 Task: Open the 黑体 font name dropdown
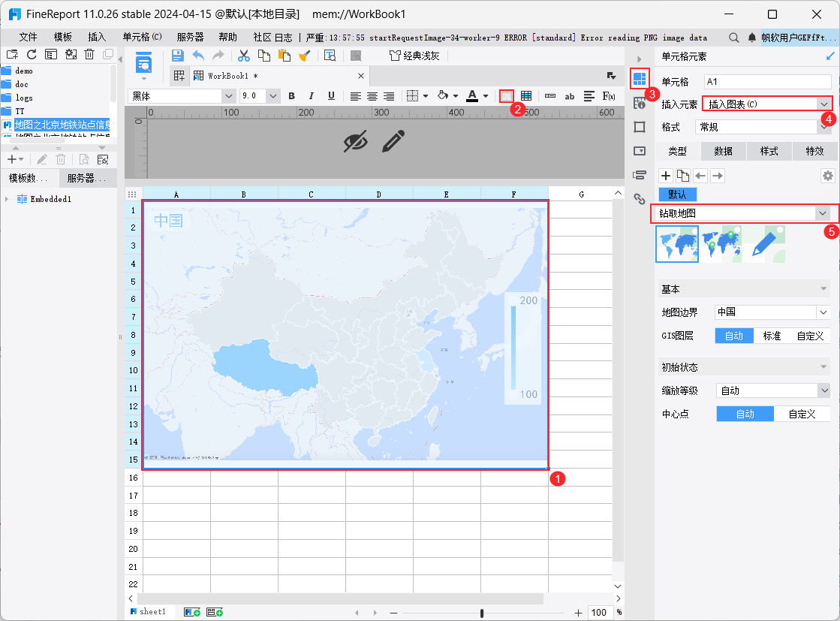tap(228, 95)
